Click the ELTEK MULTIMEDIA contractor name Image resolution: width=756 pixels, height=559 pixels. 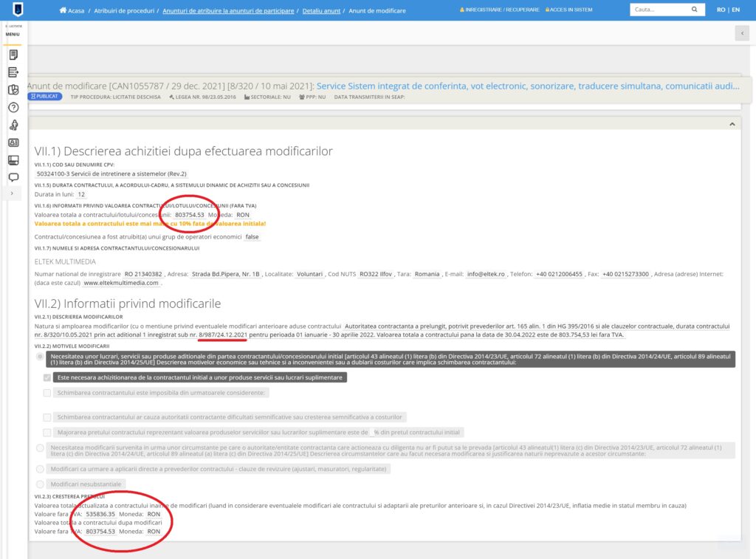(x=65, y=261)
